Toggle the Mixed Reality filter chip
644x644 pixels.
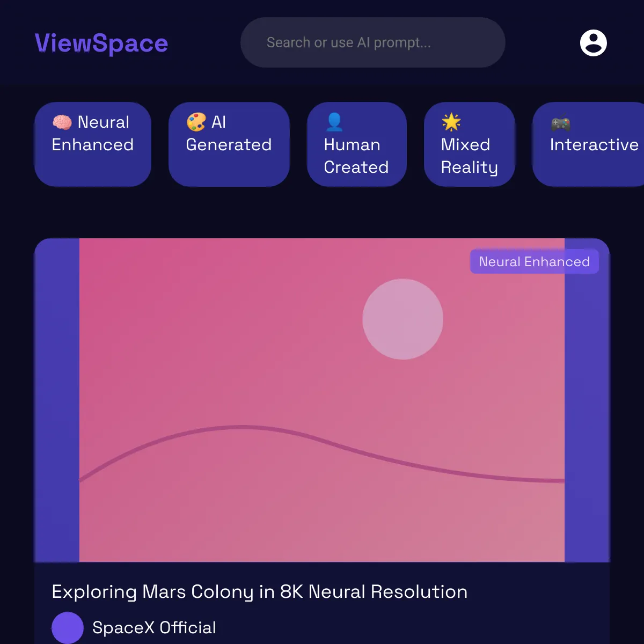[x=470, y=144]
